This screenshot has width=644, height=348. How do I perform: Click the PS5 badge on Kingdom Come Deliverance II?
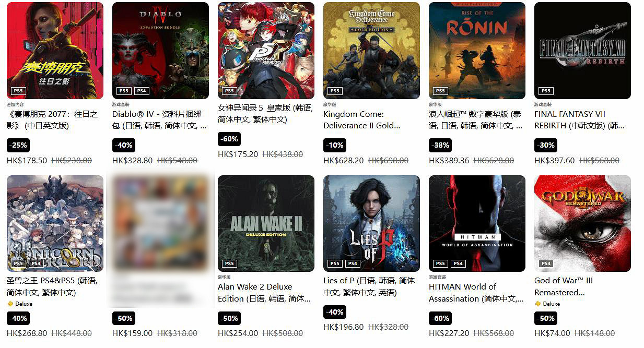tap(335, 91)
